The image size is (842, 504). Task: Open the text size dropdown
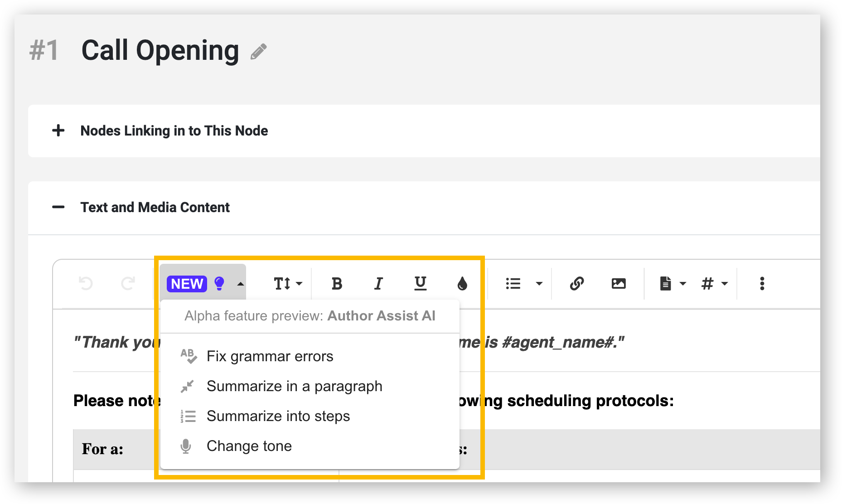coord(288,284)
